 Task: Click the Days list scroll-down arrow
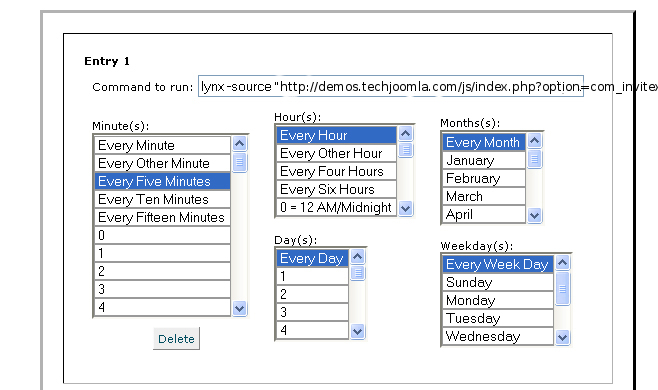(x=358, y=332)
